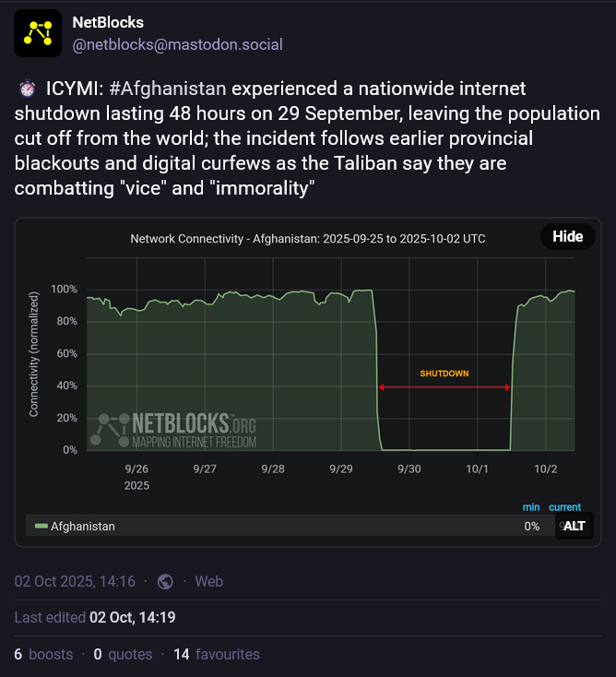View the 0 quotes list
The height and width of the screenshot is (677, 616).
(x=123, y=654)
